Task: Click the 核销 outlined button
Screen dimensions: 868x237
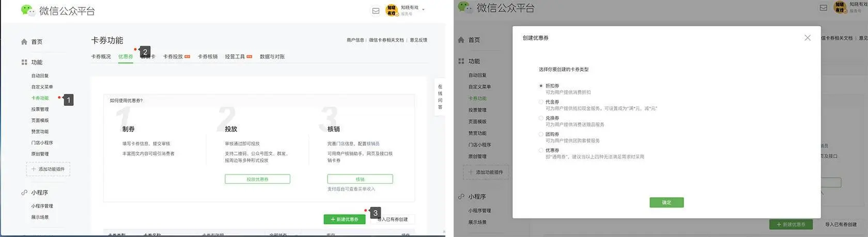Action: coord(360,179)
